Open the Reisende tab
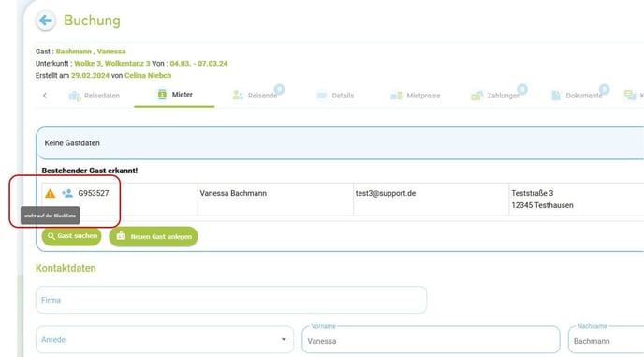 pyautogui.click(x=255, y=96)
